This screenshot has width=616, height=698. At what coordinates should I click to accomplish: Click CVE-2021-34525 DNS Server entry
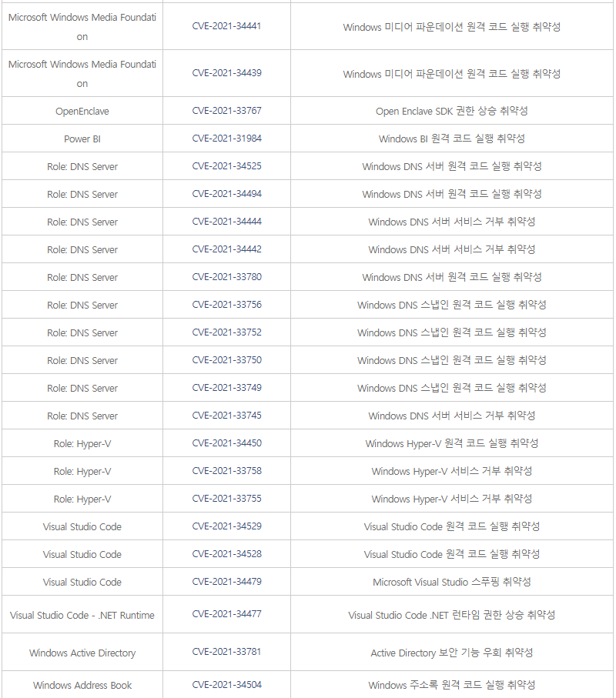click(226, 166)
